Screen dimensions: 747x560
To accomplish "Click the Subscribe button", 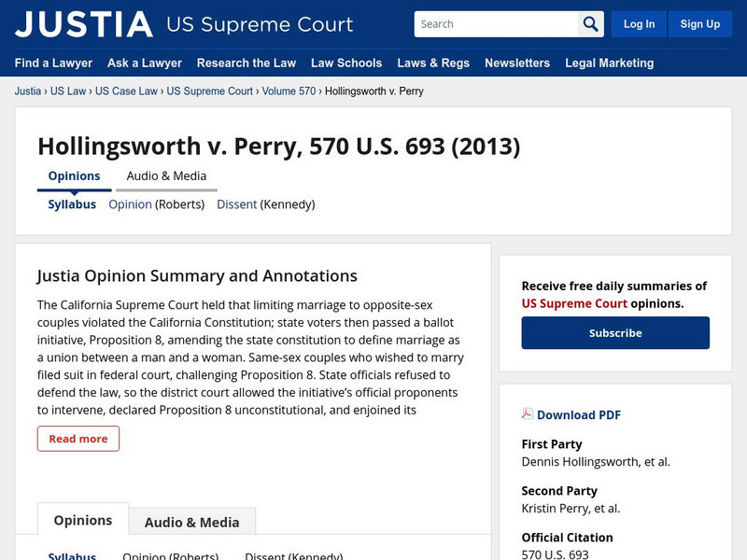I will pos(614,332).
